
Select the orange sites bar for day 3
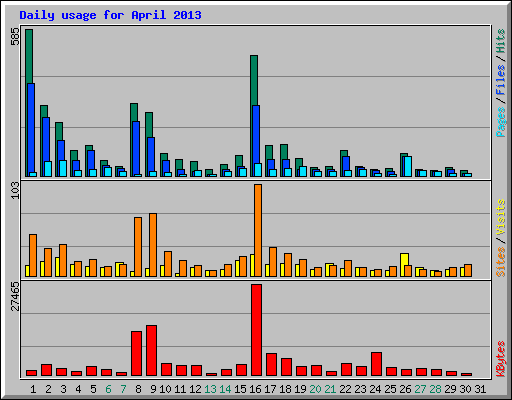(x=63, y=260)
